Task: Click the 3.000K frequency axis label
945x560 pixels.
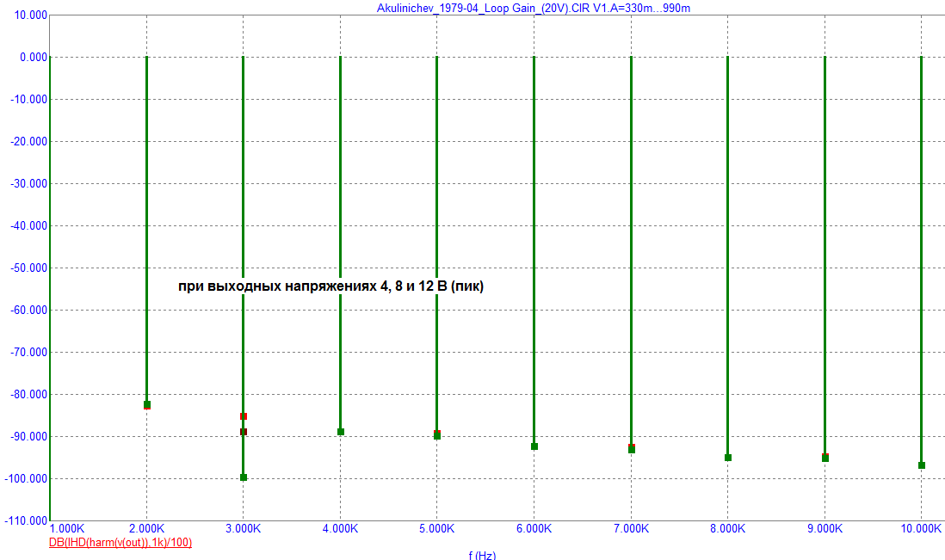Action: 244,529
